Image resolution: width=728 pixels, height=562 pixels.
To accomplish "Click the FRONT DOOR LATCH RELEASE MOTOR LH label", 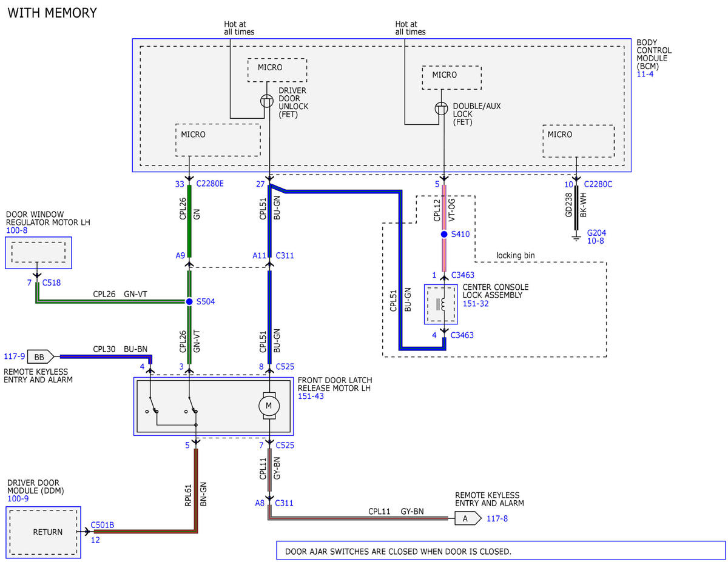I will click(335, 384).
